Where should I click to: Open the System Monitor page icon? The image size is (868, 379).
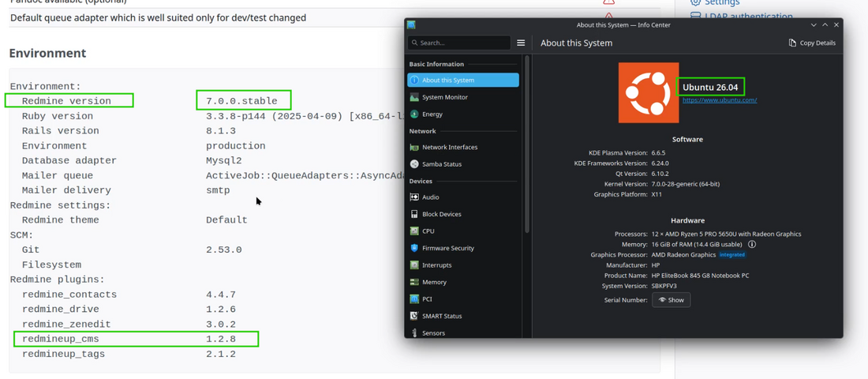414,97
